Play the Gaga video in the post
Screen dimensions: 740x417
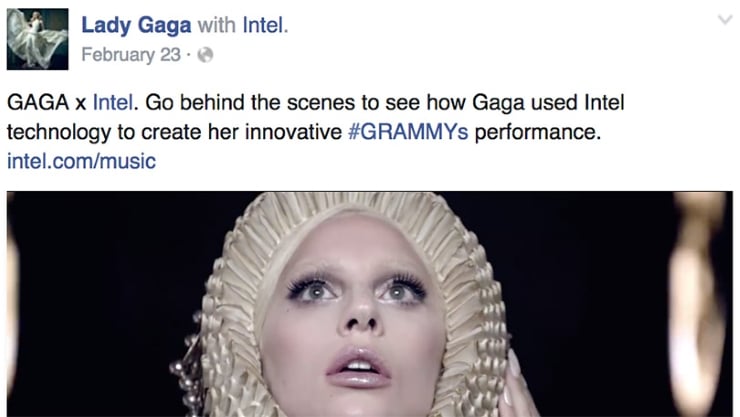tap(370, 304)
